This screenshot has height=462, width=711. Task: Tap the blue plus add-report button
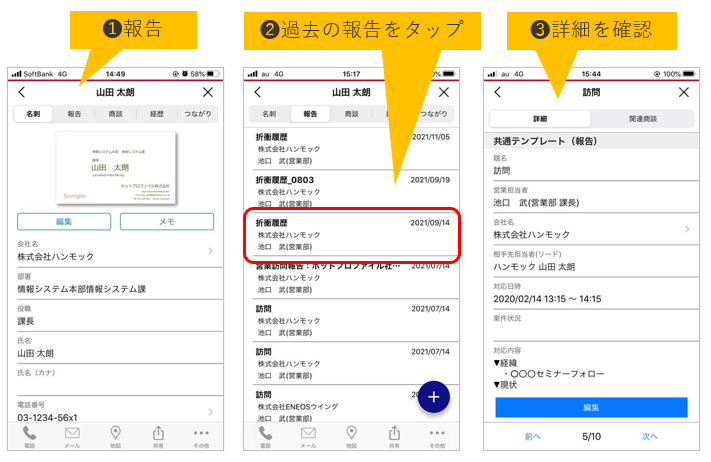(x=433, y=397)
